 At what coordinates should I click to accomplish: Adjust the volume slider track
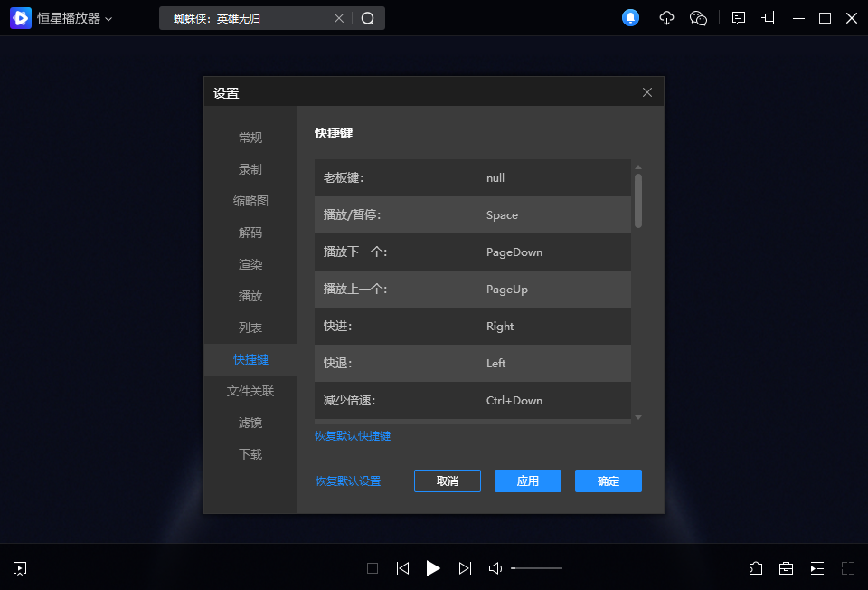pyautogui.click(x=537, y=568)
